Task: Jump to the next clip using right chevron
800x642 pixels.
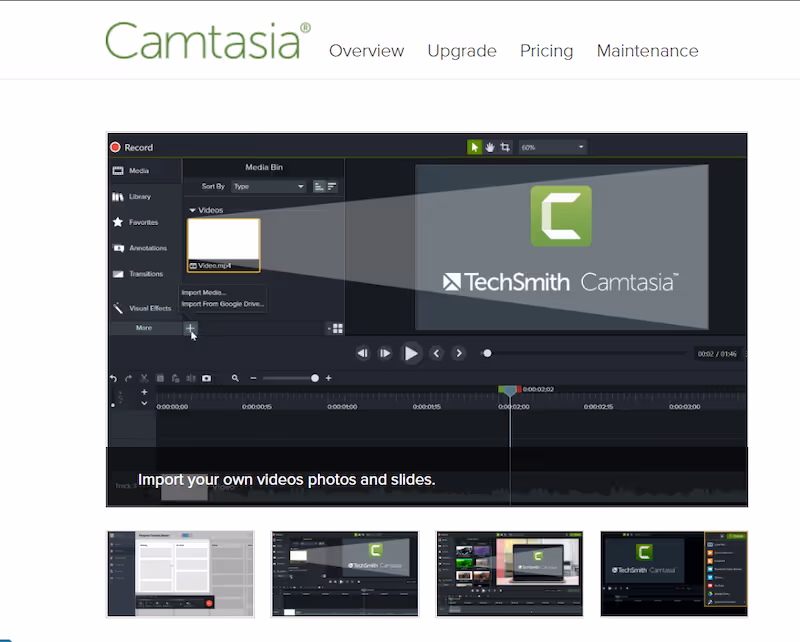Action: tap(459, 353)
